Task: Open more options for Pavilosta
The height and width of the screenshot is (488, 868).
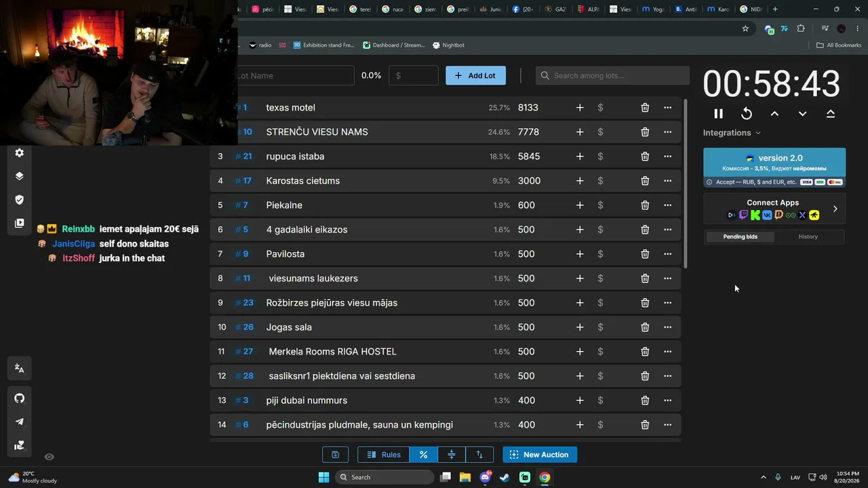Action: coord(667,254)
